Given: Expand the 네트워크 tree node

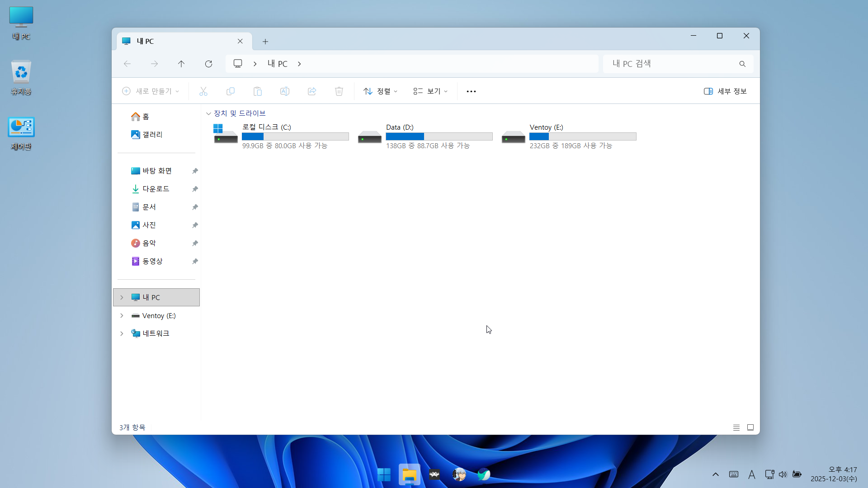Looking at the screenshot, I should pyautogui.click(x=122, y=333).
